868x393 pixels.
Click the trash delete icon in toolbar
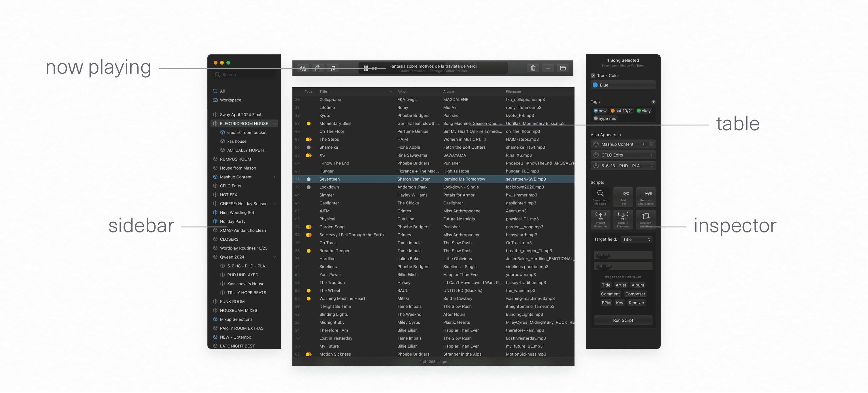pyautogui.click(x=533, y=68)
